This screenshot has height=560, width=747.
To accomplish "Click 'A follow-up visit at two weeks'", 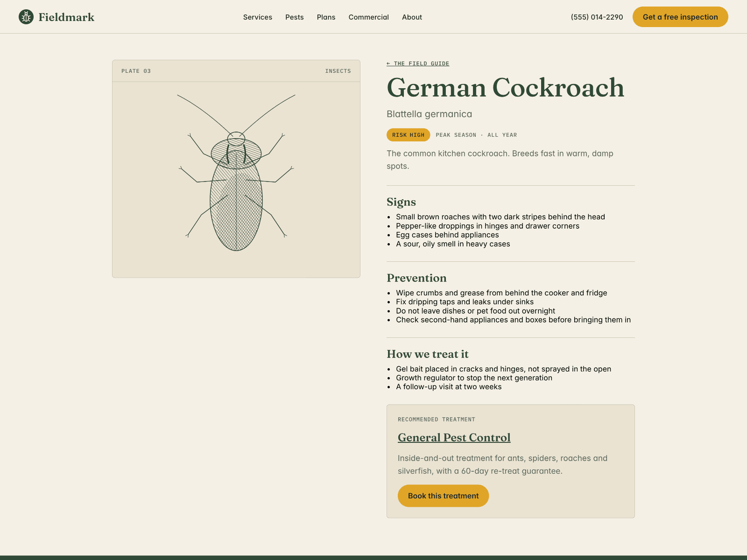I will tap(449, 387).
